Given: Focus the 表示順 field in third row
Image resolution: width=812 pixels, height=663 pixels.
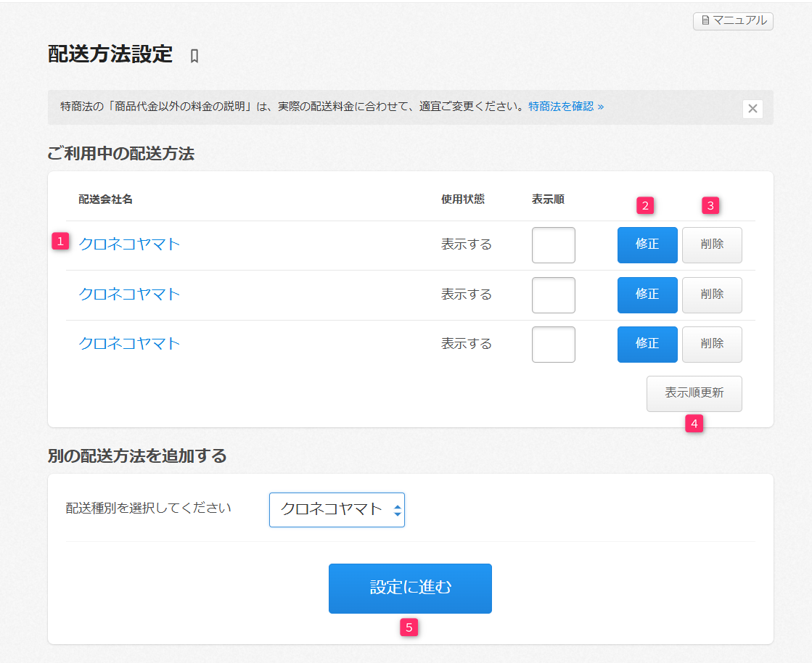Looking at the screenshot, I should click(553, 344).
